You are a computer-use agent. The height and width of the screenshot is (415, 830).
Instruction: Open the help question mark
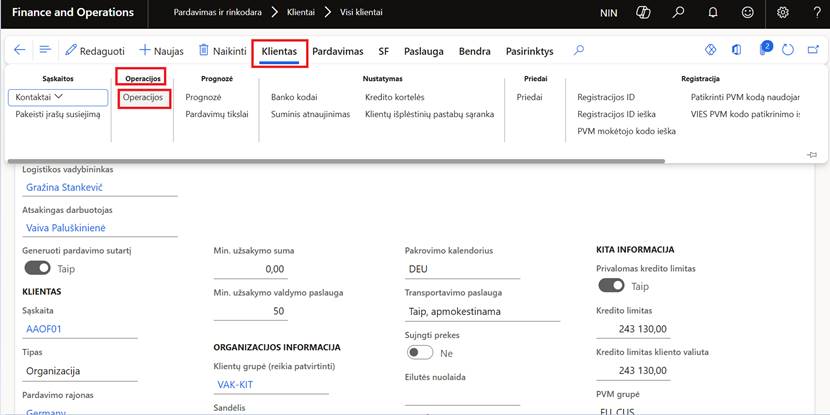click(x=817, y=13)
